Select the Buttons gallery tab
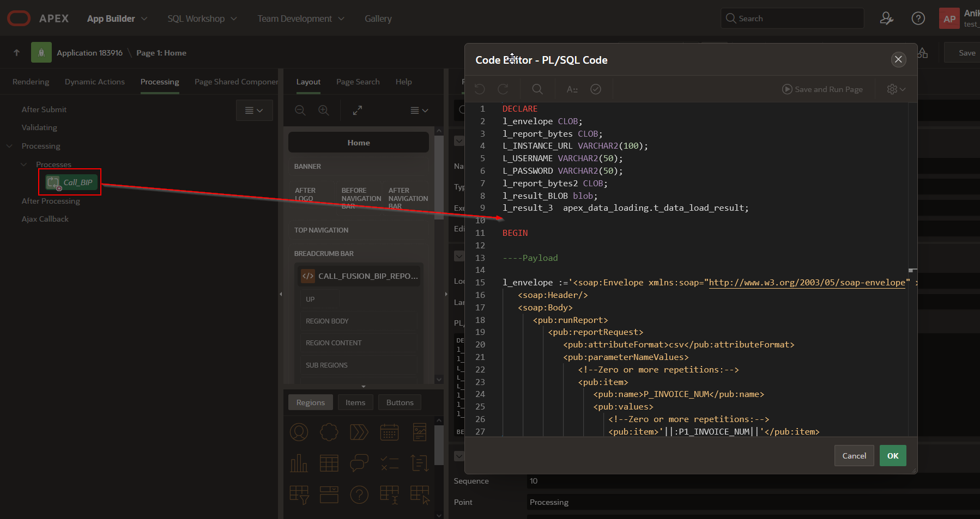The image size is (980, 519). pos(400,402)
